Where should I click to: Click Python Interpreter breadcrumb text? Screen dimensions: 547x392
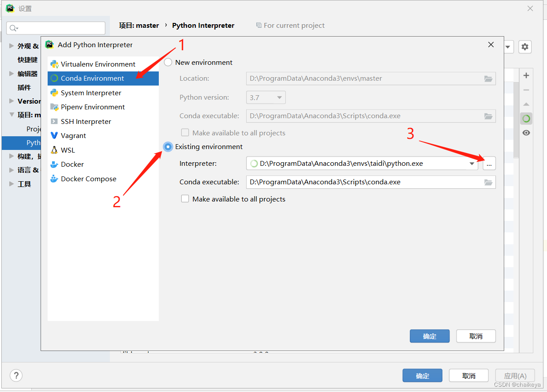click(x=203, y=26)
